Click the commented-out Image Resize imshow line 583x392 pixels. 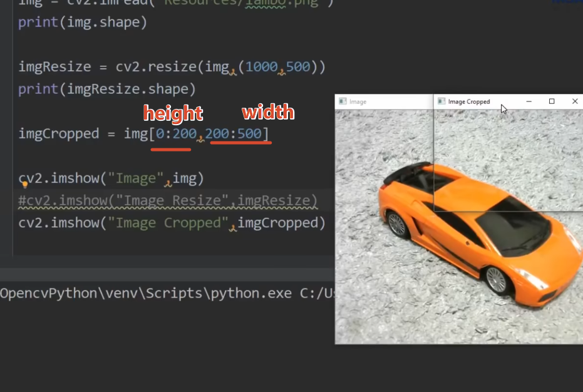168,201
